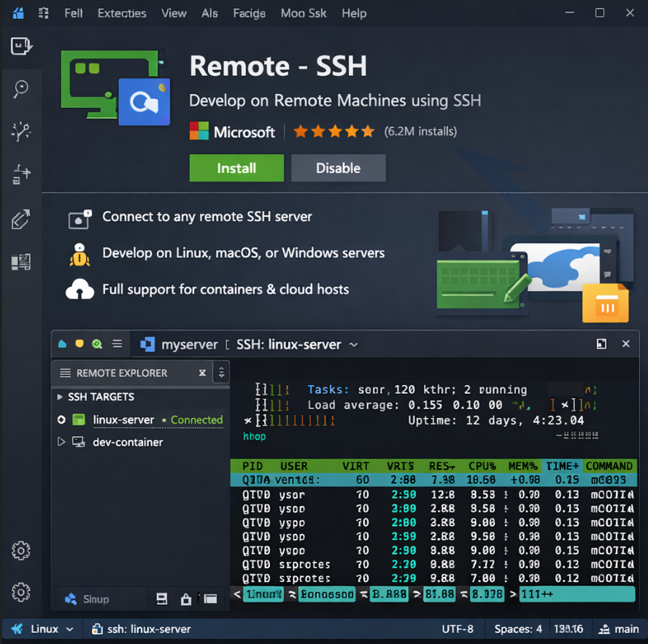Click the Remote - SSH extension logo
Viewport: 648px width, 644px height.
[116, 88]
